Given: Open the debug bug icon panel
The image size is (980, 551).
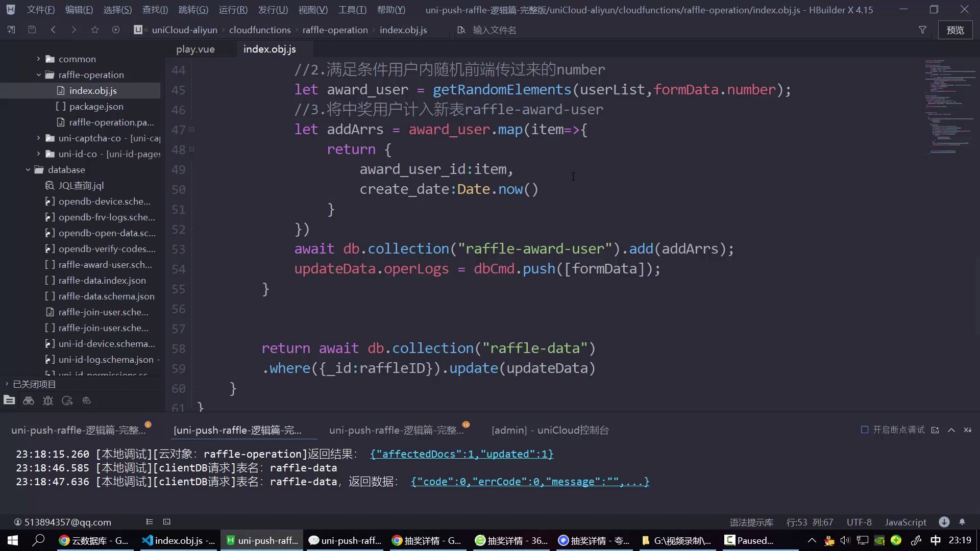Looking at the screenshot, I should [x=48, y=401].
